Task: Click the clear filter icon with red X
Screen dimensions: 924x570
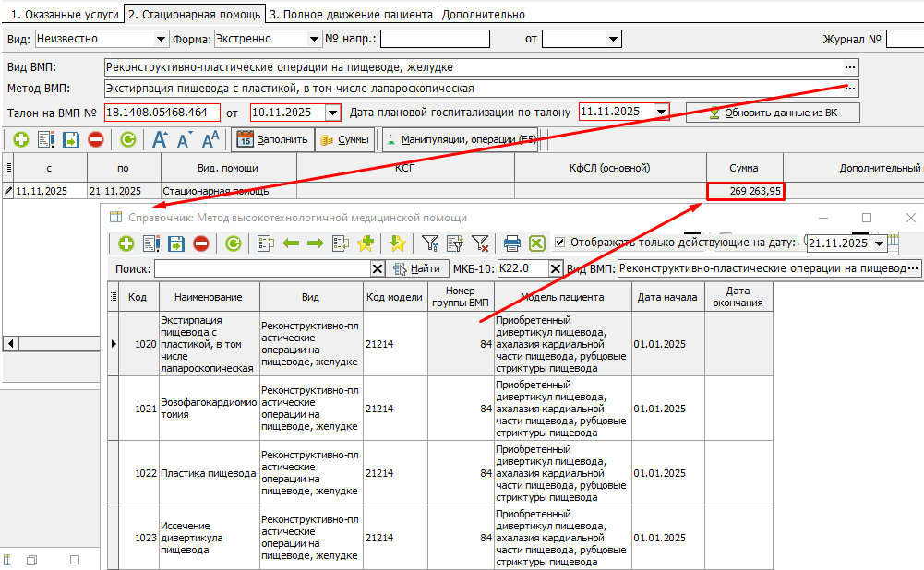Action: [480, 243]
